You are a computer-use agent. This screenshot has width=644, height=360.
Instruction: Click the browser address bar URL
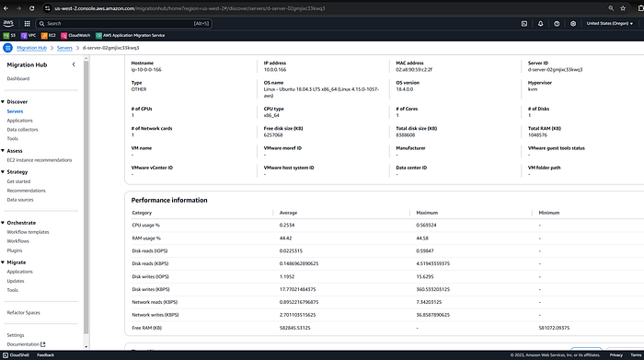coord(190,8)
